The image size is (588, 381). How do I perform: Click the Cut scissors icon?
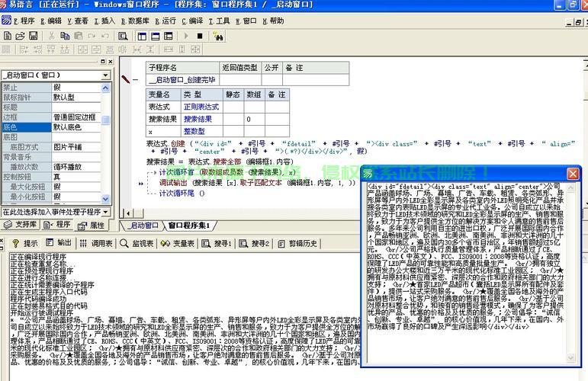click(x=51, y=36)
